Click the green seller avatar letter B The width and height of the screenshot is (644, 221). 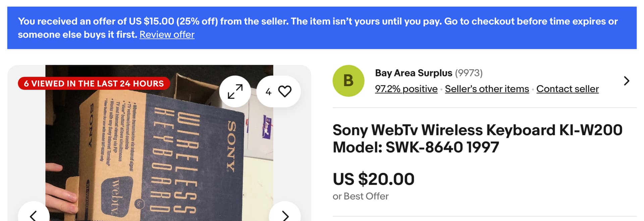348,81
